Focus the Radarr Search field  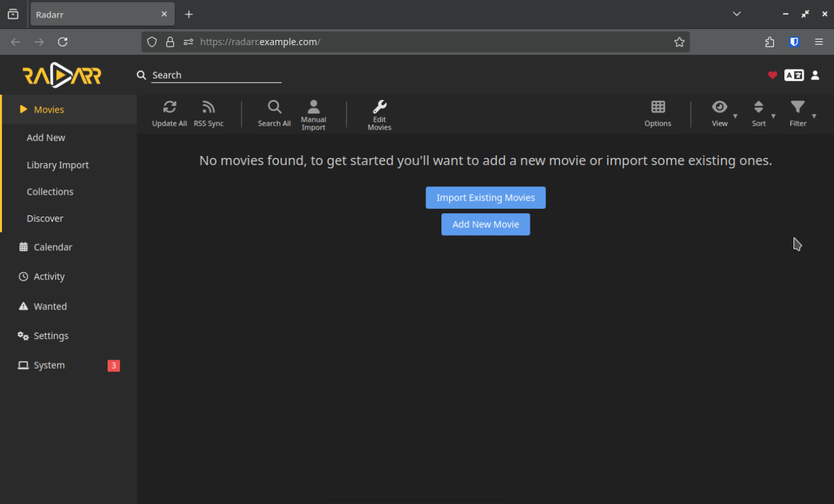(x=216, y=75)
